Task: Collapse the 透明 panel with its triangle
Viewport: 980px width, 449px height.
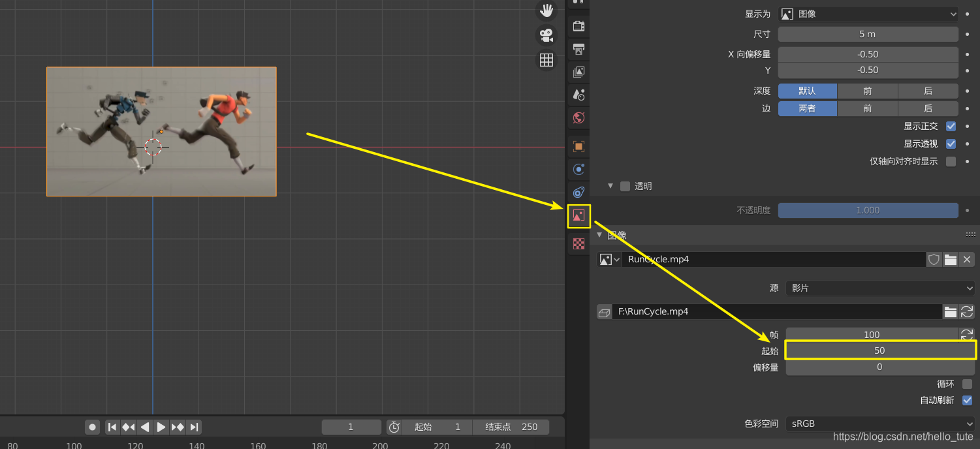Action: (610, 186)
